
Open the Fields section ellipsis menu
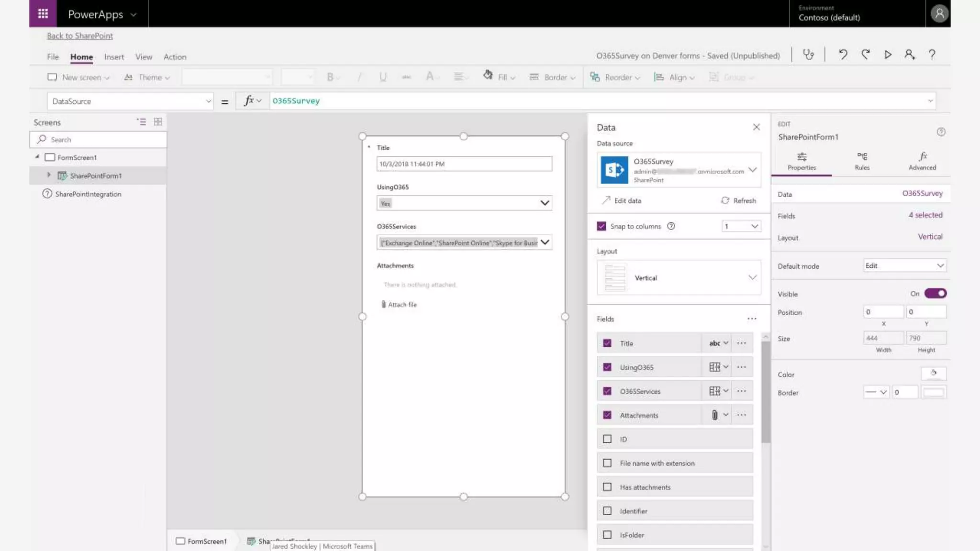tap(752, 319)
